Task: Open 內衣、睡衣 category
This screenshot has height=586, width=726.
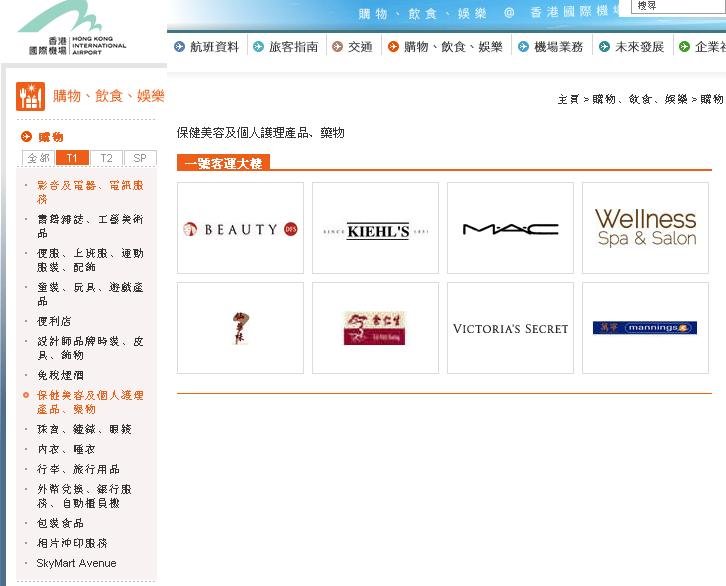Action: pos(66,449)
